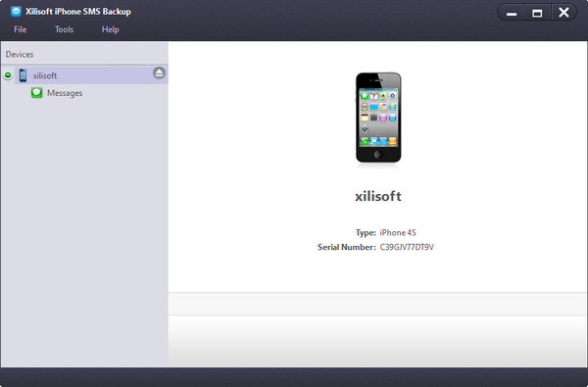The width and height of the screenshot is (588, 387).
Task: Close the iPhone SMS Backup window
Action: pos(563,13)
